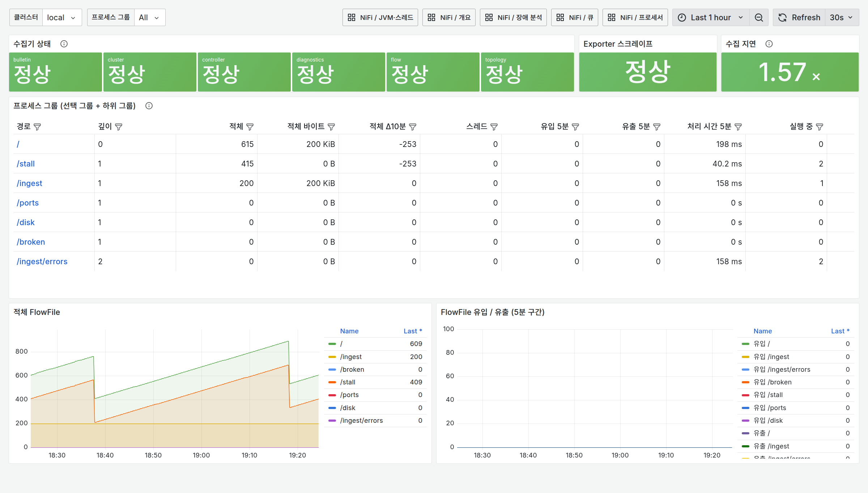Click the 수집 지연 1.57 × stat panel
This screenshot has width=868, height=493.
[x=790, y=72]
